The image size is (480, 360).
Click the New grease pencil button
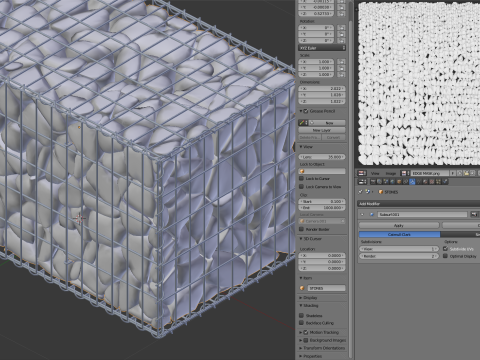[326, 123]
